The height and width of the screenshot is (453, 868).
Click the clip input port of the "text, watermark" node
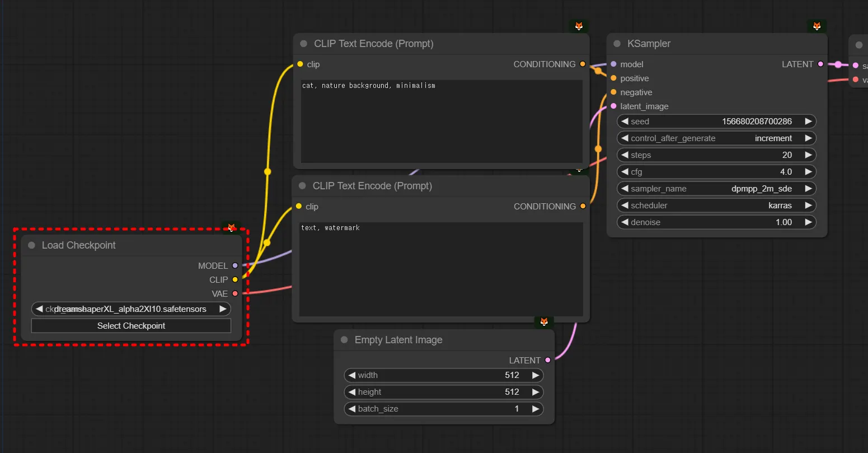[x=299, y=207]
